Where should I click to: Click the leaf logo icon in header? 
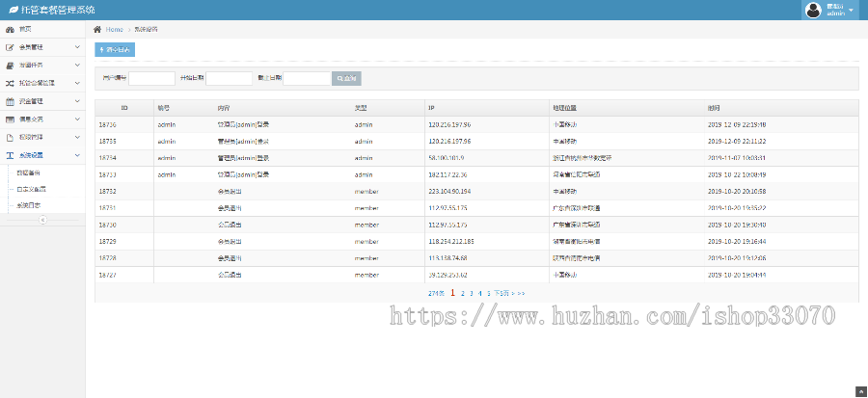coord(14,10)
